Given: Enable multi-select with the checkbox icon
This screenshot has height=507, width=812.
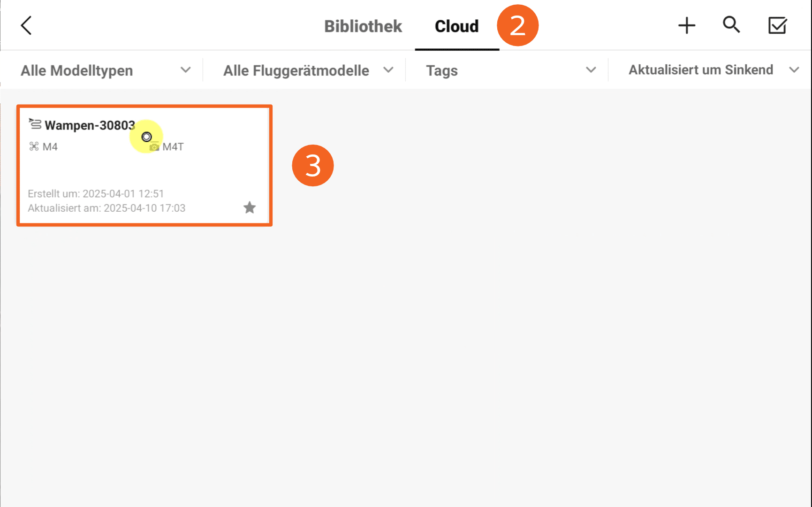Looking at the screenshot, I should point(777,25).
